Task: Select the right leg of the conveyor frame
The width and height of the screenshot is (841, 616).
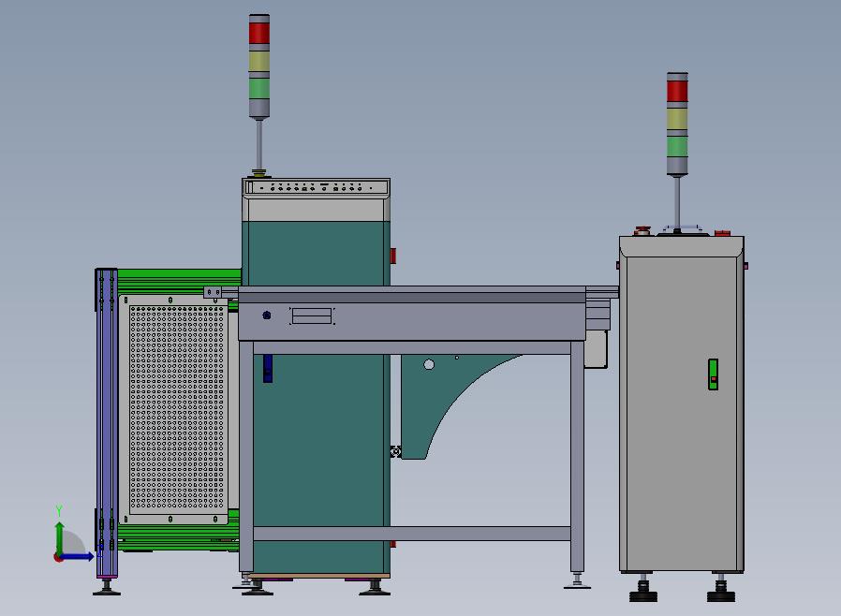Action: click(577, 456)
